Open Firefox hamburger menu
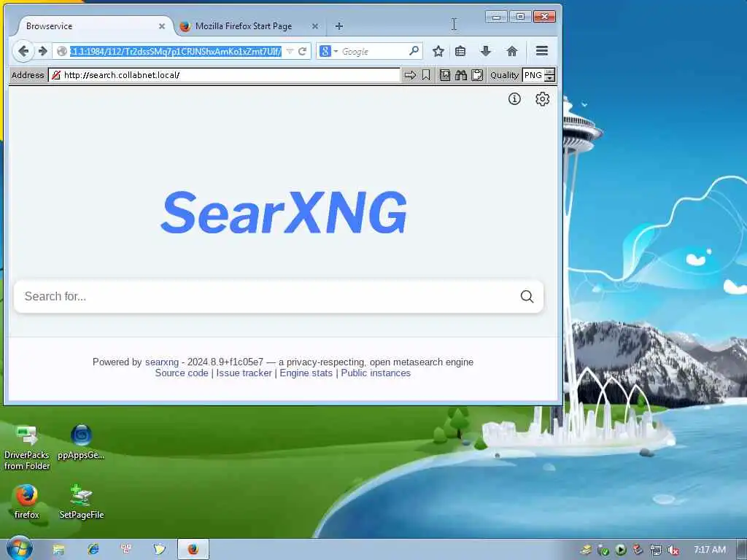The image size is (747, 560). [x=542, y=50]
